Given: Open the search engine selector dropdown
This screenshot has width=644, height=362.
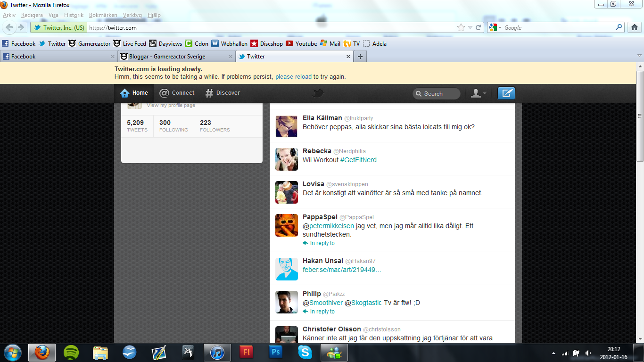Looking at the screenshot, I should click(x=495, y=27).
